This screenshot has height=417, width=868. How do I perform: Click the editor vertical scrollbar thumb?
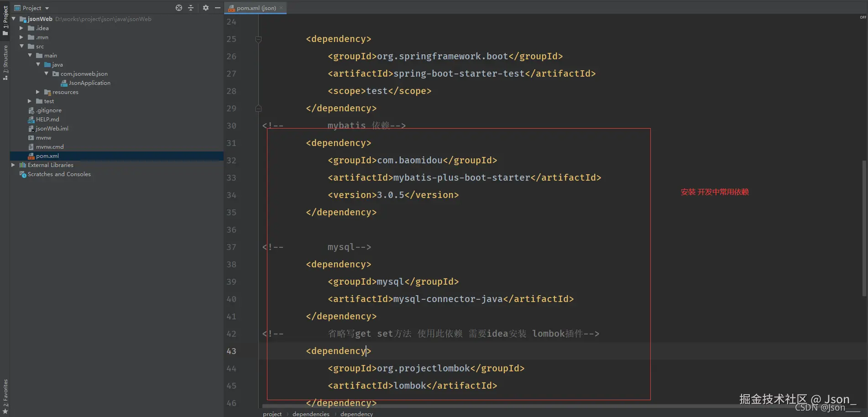point(864,228)
